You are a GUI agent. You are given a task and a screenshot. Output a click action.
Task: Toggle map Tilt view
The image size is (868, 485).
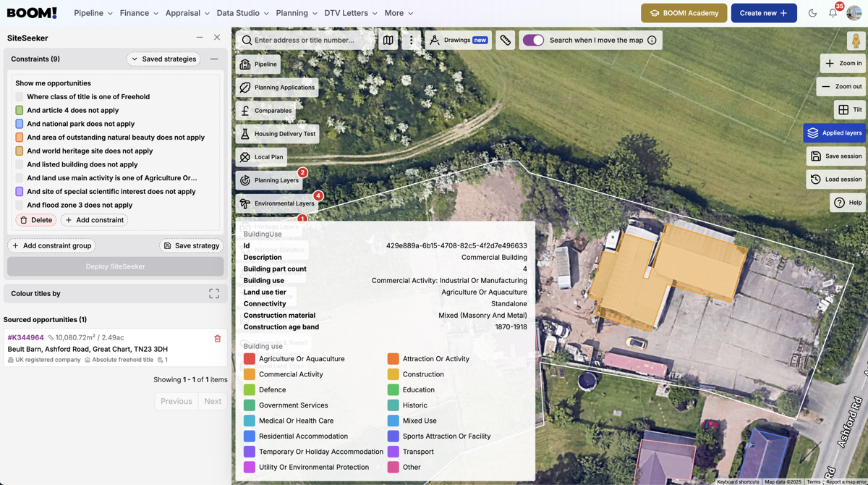pyautogui.click(x=850, y=110)
